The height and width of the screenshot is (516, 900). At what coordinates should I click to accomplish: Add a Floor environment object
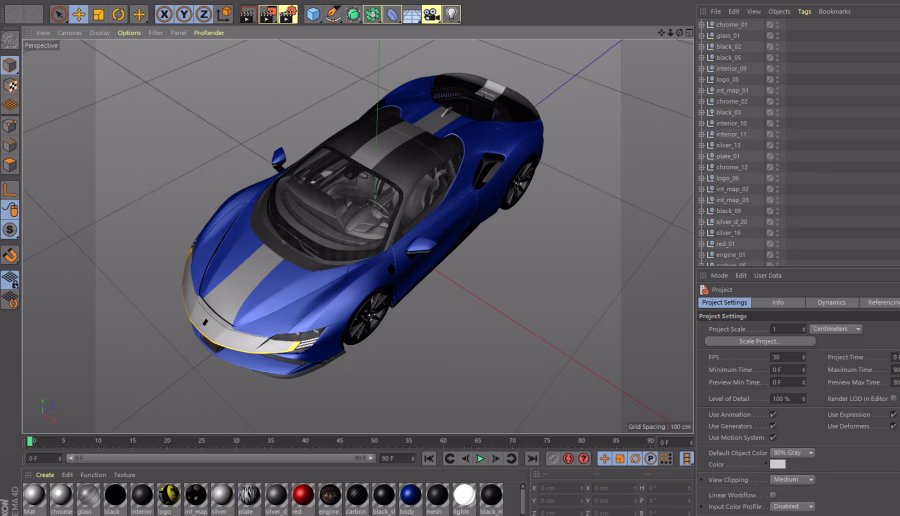pyautogui.click(x=412, y=14)
